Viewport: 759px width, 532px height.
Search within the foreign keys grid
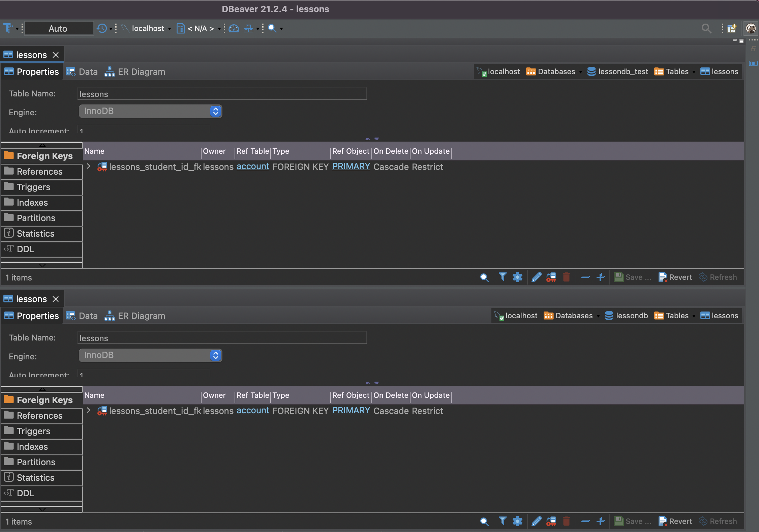[484, 277]
